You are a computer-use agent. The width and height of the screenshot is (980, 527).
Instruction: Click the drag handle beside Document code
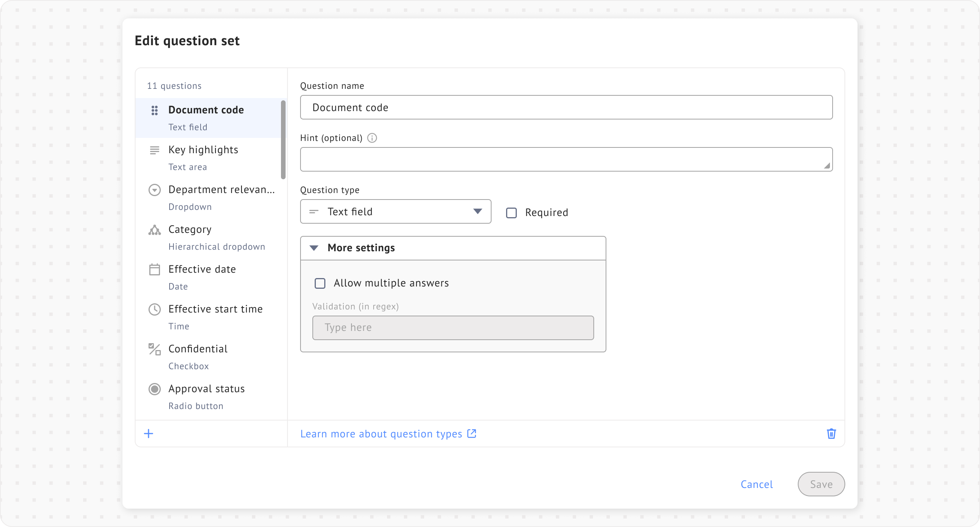154,110
